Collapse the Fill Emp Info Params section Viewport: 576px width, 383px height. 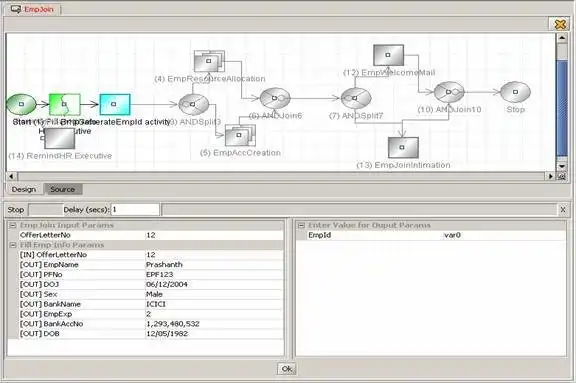point(13,245)
